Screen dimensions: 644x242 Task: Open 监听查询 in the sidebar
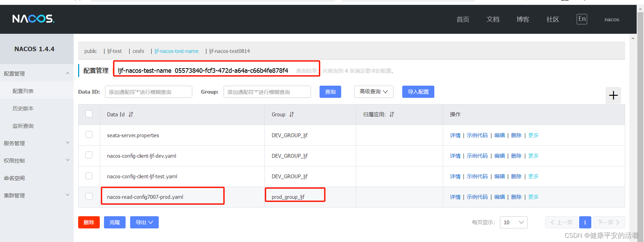click(x=23, y=126)
